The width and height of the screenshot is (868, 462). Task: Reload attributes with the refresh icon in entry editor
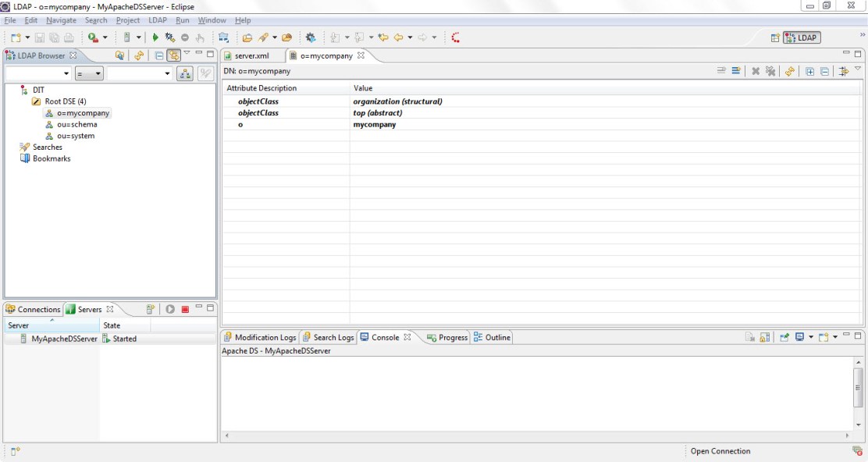790,71
